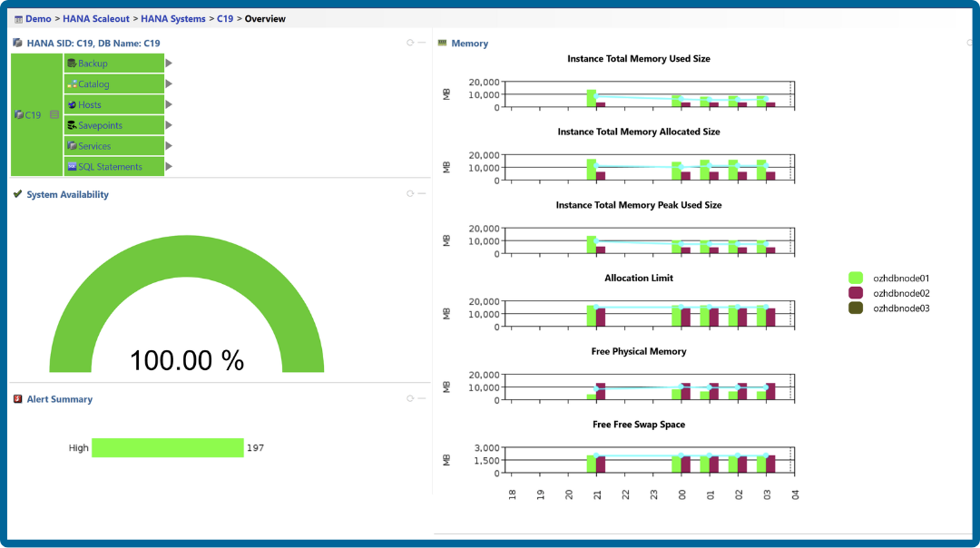Click the Hosts globe icon
Viewport: 980px width, 548px height.
[x=72, y=104]
